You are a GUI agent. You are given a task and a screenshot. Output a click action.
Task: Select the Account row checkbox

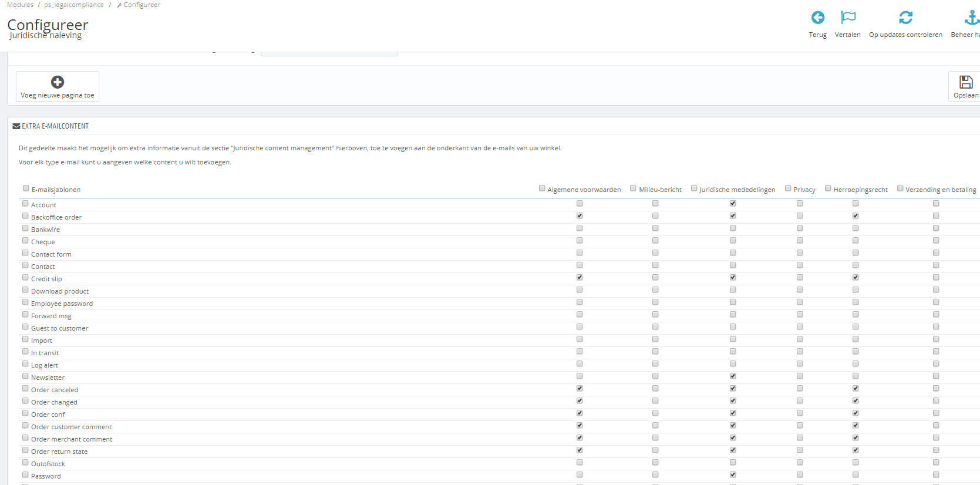[x=25, y=204]
